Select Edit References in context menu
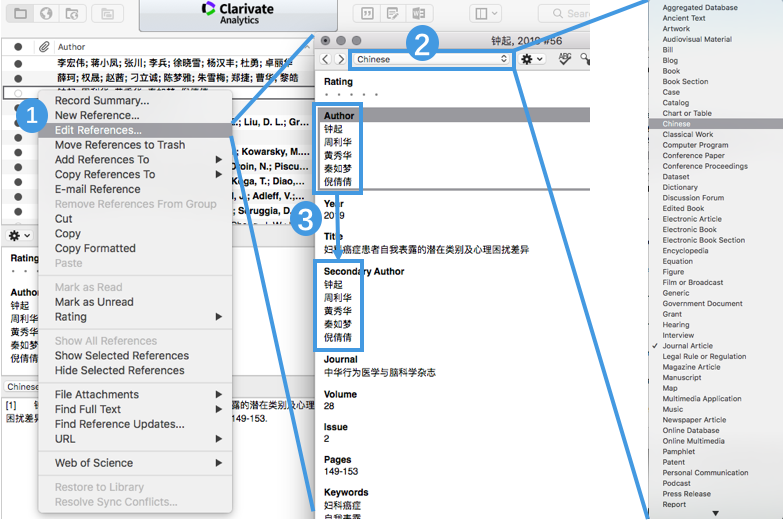 tap(98, 130)
